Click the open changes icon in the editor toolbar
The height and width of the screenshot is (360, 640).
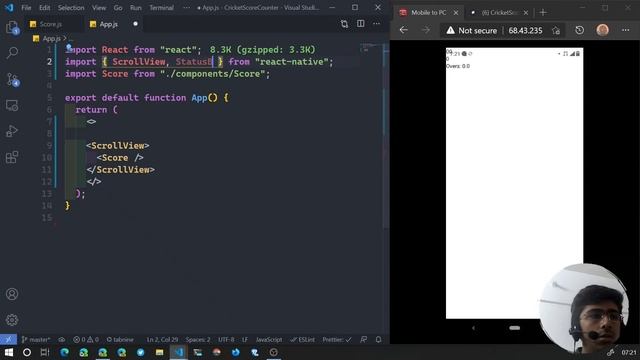point(344,24)
